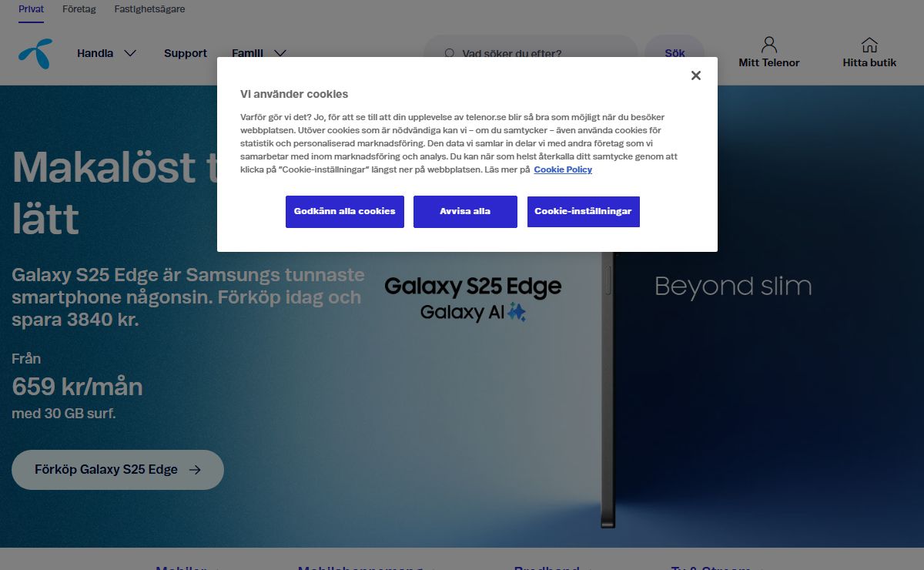Open Cookie-inställningar button
This screenshot has width=924, height=570.
click(584, 211)
